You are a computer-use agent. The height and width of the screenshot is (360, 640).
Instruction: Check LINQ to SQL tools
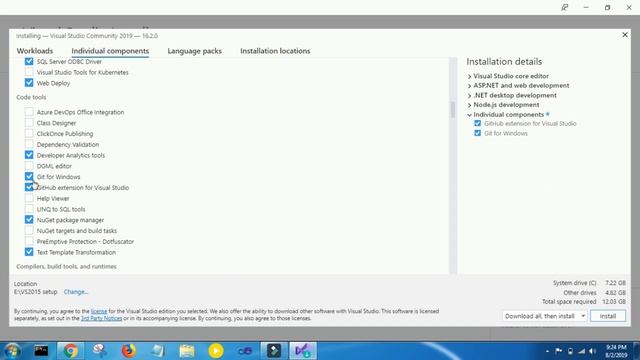coord(29,209)
